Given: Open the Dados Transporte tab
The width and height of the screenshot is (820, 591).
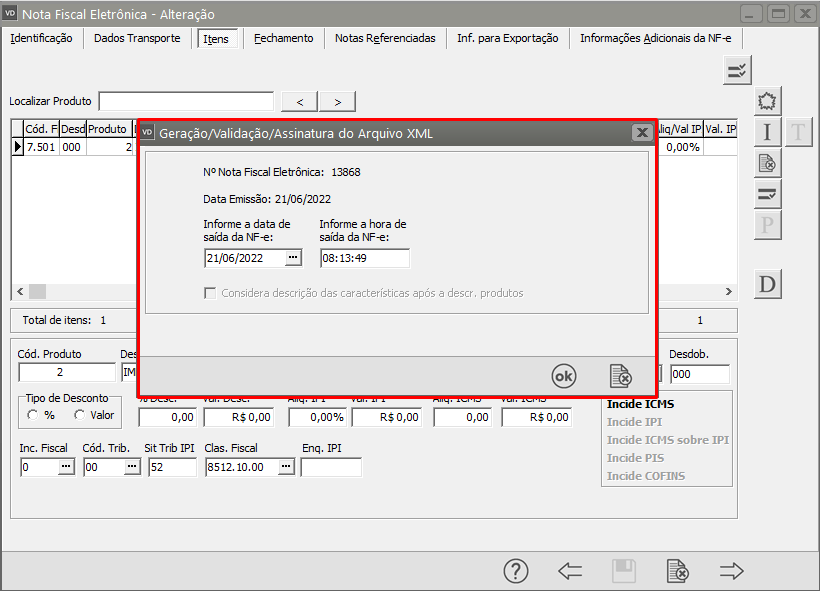Looking at the screenshot, I should tap(137, 38).
